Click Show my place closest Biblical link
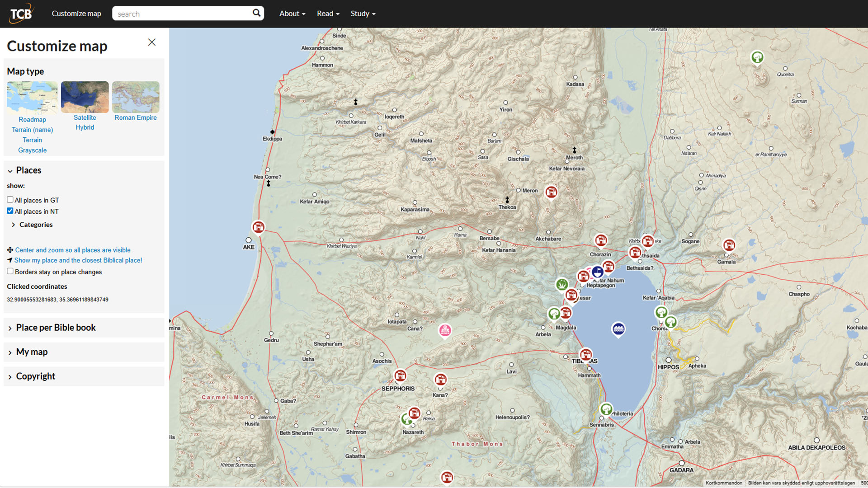868x488 pixels. (x=78, y=260)
